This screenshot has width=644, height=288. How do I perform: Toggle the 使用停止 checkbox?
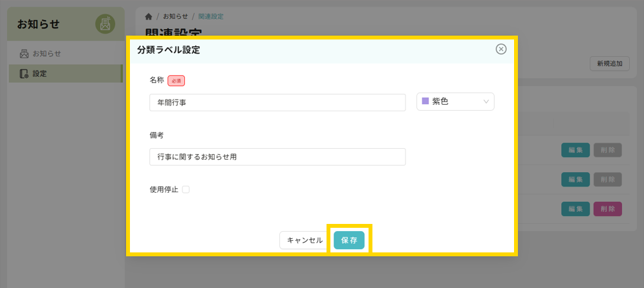186,190
